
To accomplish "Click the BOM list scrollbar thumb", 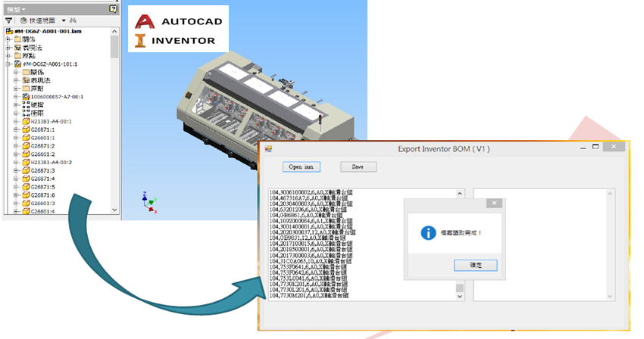I will 460,288.
